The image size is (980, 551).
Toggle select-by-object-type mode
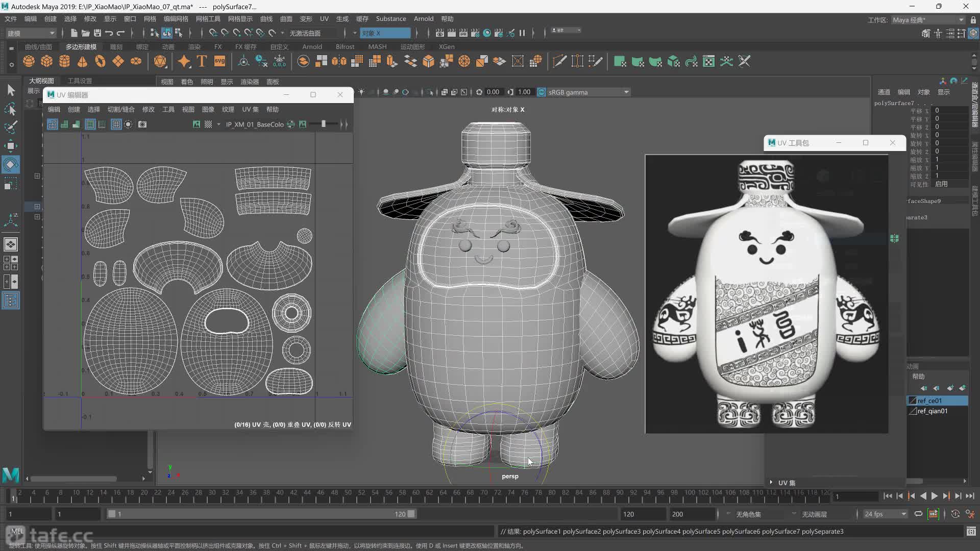(x=167, y=33)
